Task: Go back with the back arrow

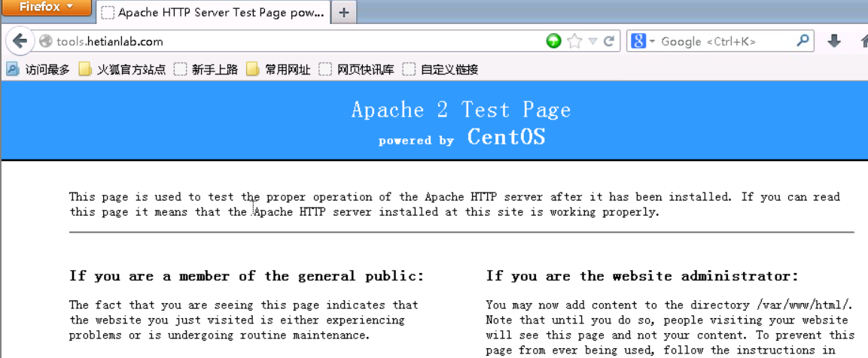Action: tap(20, 41)
